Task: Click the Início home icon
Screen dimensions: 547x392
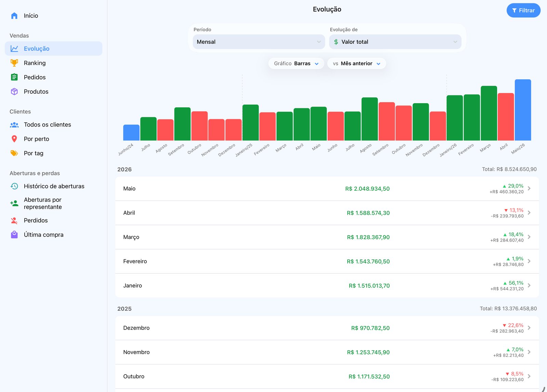Action: click(14, 16)
